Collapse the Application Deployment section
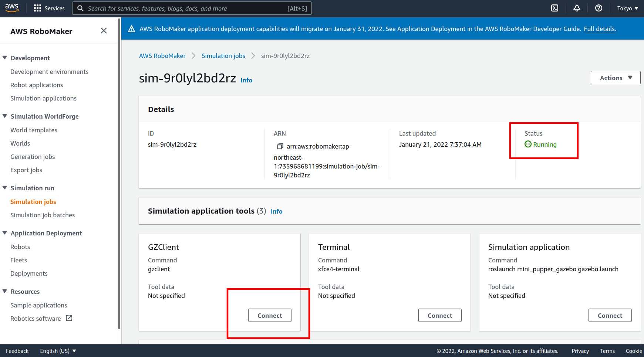This screenshot has height=357, width=644. [5, 233]
